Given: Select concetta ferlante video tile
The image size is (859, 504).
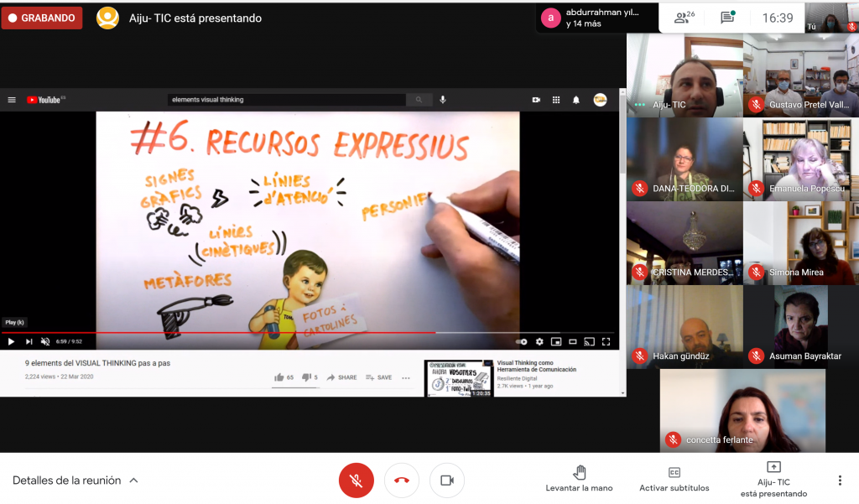Looking at the screenshot, I should pos(743,410).
